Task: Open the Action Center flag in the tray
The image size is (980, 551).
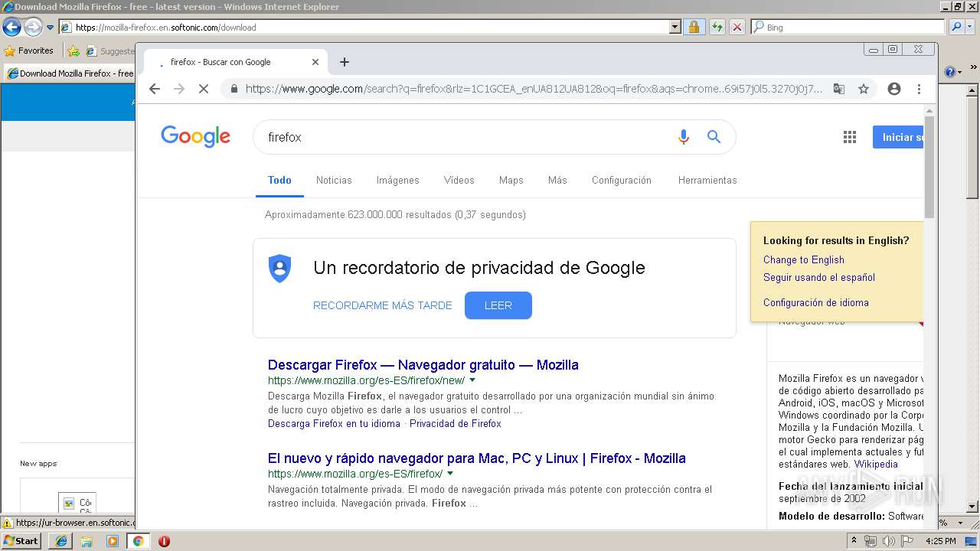Action: click(907, 541)
